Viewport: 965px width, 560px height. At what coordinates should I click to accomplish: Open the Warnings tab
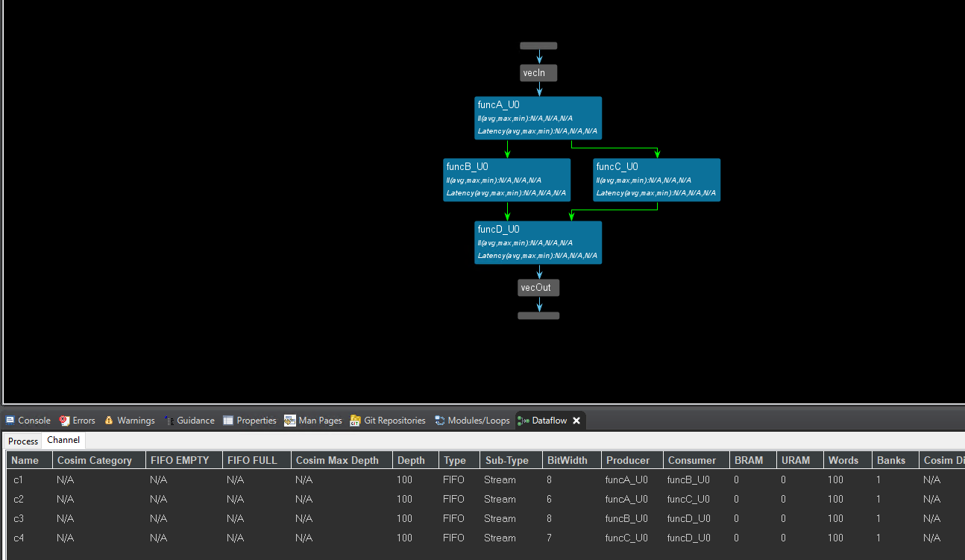[130, 421]
